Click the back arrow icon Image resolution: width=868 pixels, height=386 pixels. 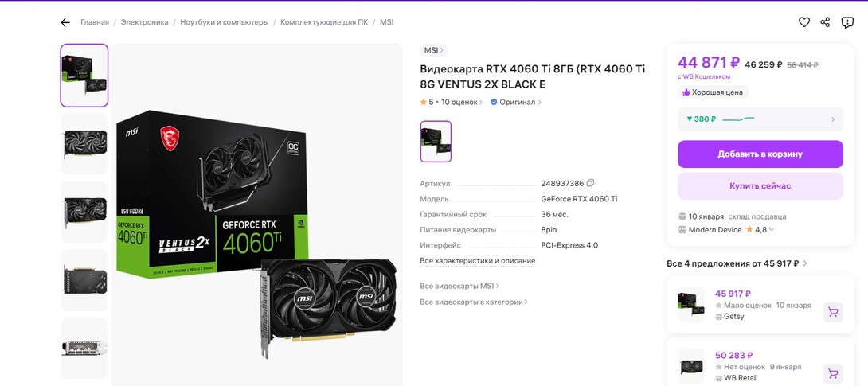65,22
